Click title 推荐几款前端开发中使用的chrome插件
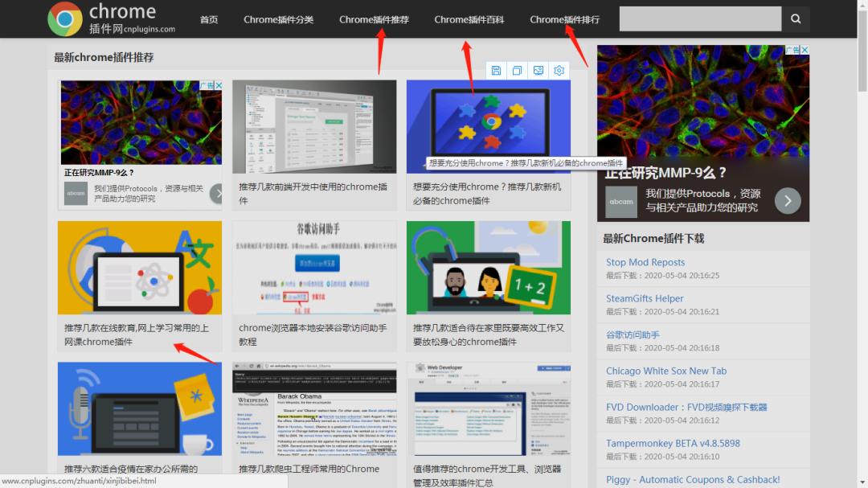Image resolution: width=868 pixels, height=488 pixels. (313, 193)
